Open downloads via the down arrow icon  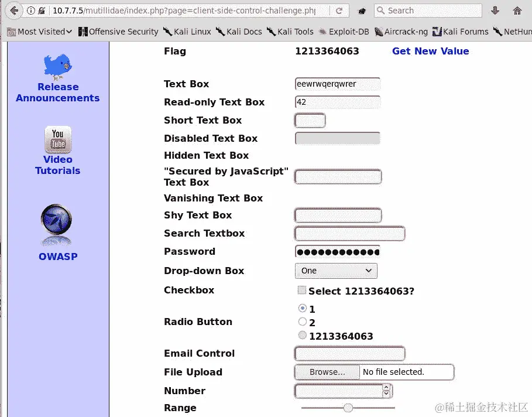pyautogui.click(x=495, y=11)
